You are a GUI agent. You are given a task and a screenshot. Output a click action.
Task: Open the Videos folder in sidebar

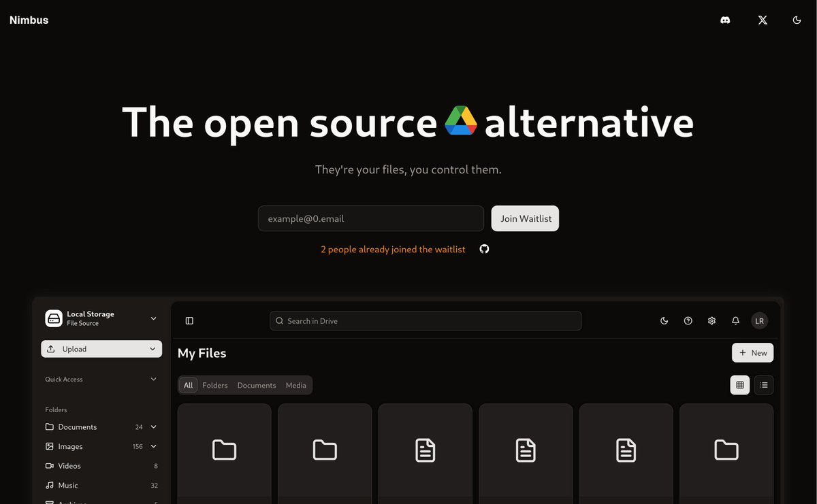pos(101,466)
